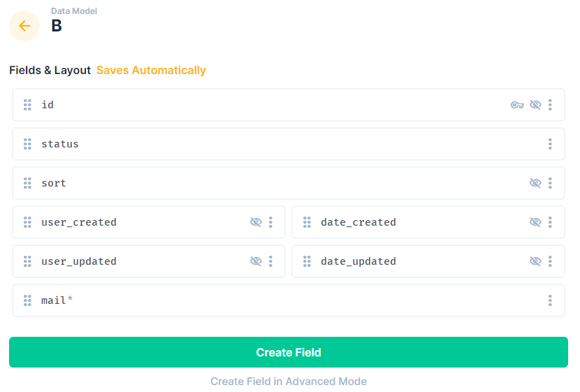
Task: Grab the drag handle of date_updated field
Action: click(x=307, y=261)
